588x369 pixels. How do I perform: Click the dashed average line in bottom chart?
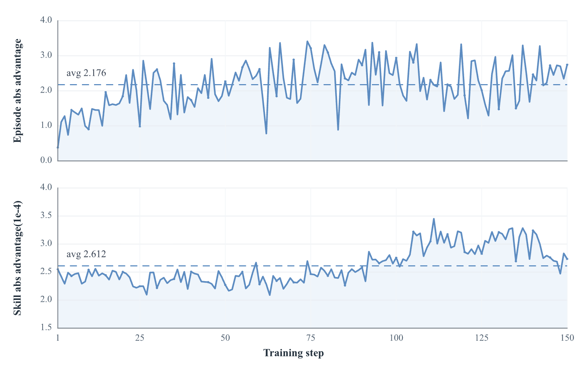312,265
